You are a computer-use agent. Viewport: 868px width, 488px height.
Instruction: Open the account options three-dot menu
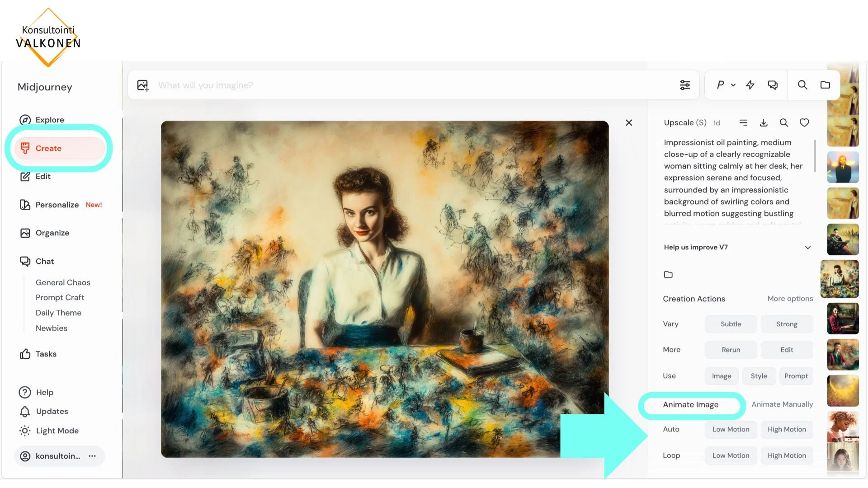point(92,456)
